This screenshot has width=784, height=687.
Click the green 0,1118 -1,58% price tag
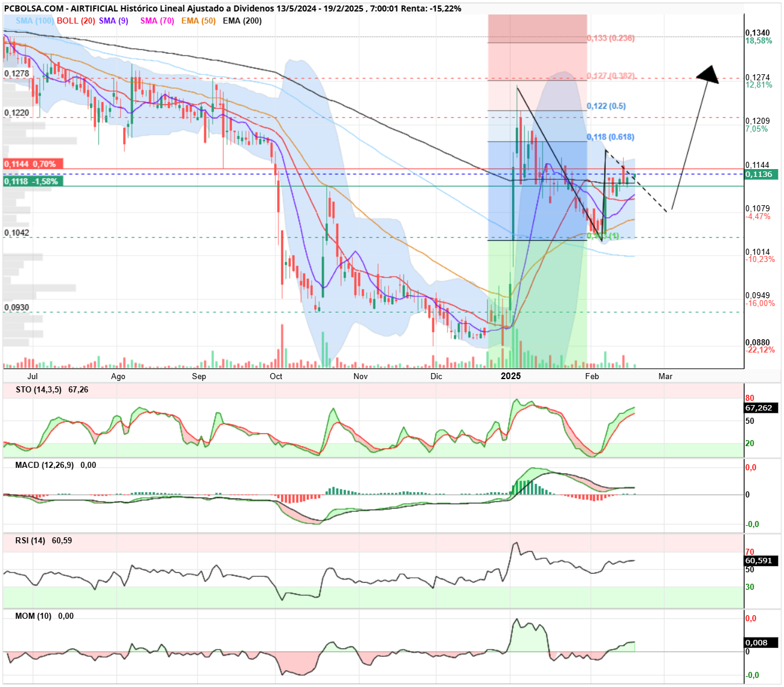pos(33,181)
